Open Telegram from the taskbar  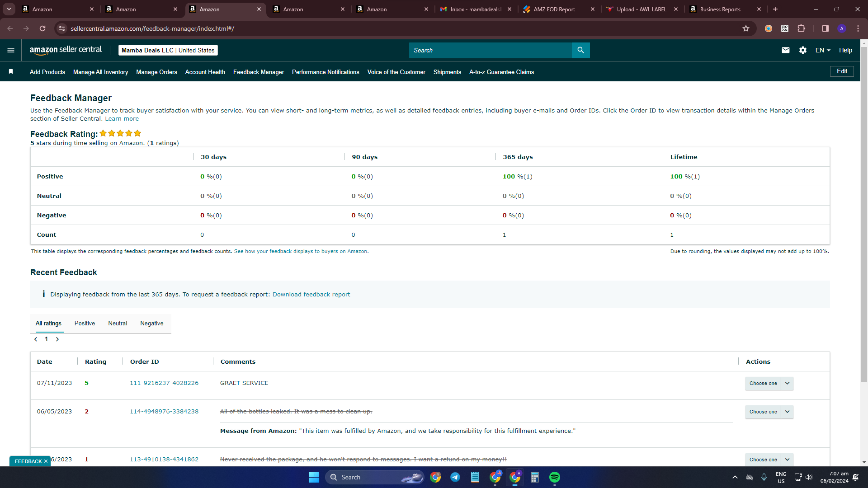tap(455, 477)
